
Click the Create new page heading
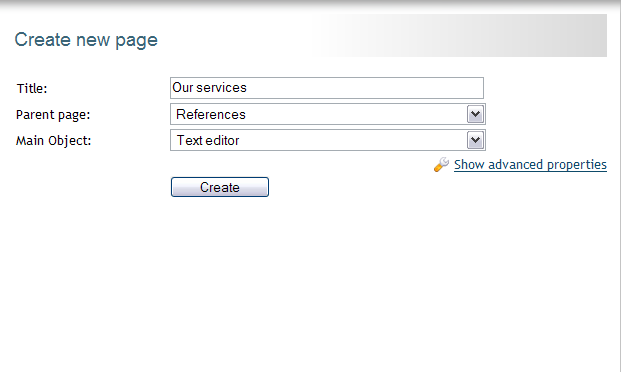[86, 40]
